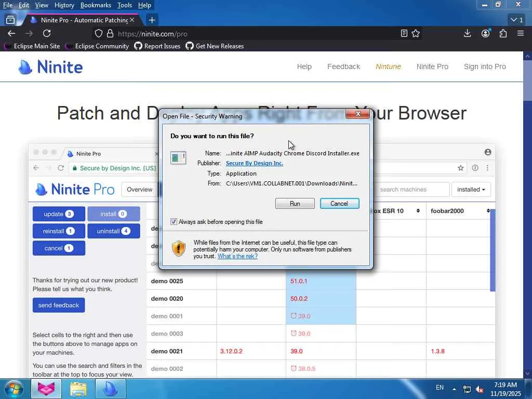The image size is (532, 399).
Task: Open the Secure By Design Inc. publisher link
Action: [x=254, y=163]
